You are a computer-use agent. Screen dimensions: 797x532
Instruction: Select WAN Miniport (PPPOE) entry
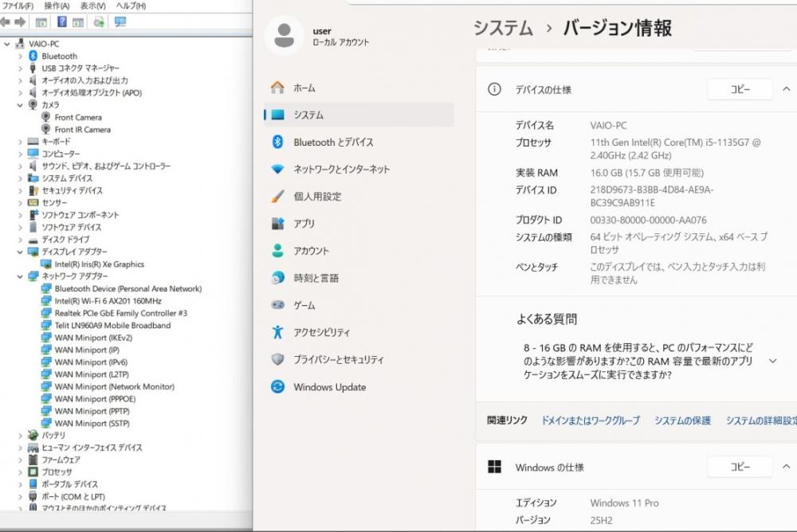coord(95,399)
